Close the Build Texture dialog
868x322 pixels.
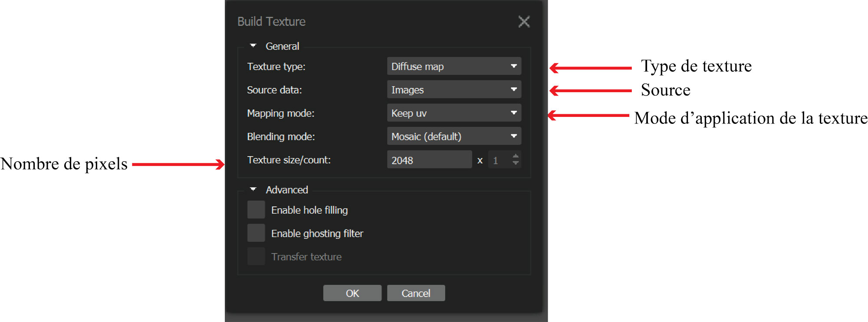524,21
